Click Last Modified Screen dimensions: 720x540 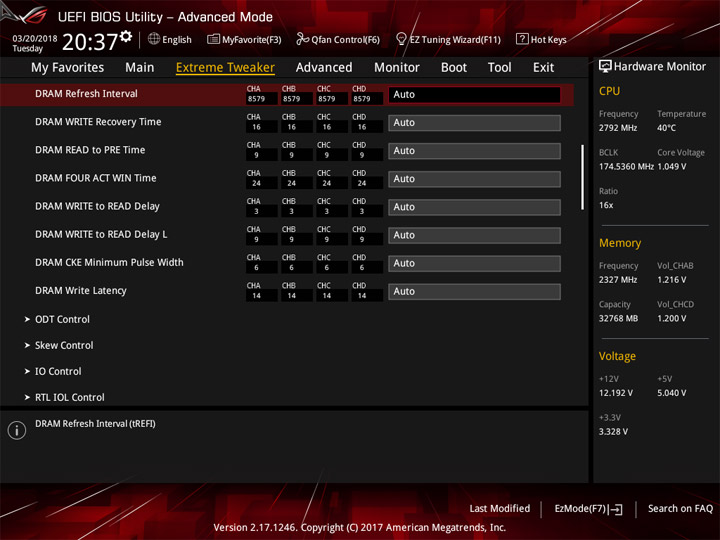500,508
